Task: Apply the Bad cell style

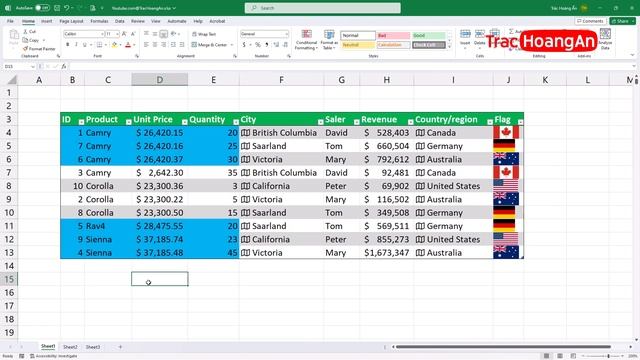Action: (x=393, y=36)
